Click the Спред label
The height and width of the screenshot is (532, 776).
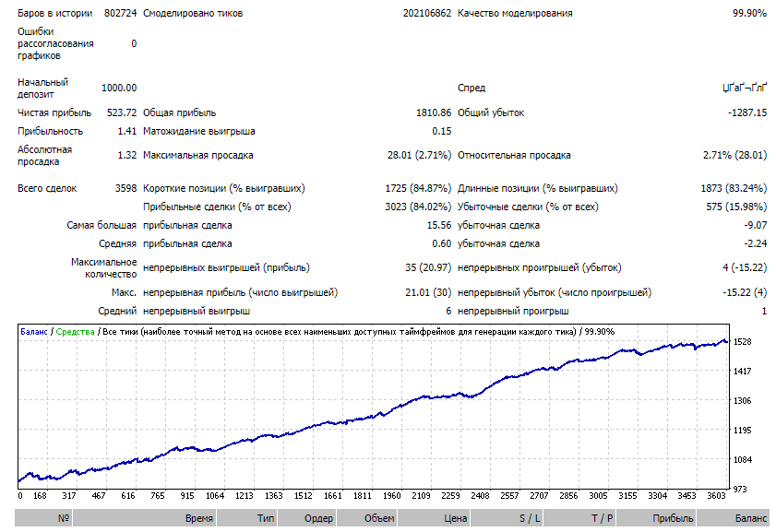472,88
